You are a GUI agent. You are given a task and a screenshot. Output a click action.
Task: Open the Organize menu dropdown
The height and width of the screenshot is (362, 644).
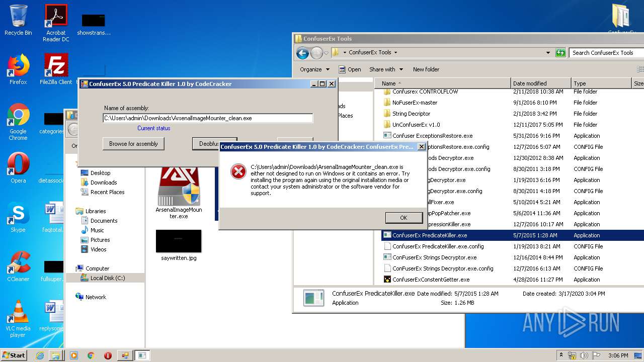point(315,69)
